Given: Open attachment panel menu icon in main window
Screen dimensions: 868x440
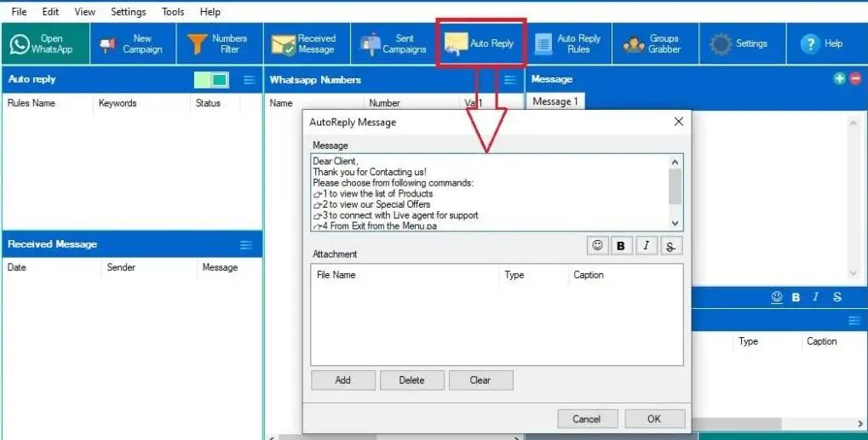Looking at the screenshot, I should click(854, 321).
